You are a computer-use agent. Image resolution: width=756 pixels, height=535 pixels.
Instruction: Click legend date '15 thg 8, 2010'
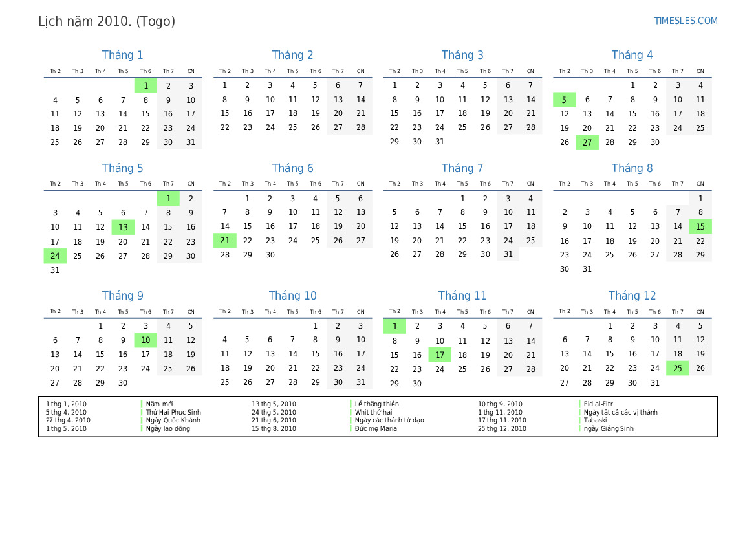pyautogui.click(x=274, y=428)
